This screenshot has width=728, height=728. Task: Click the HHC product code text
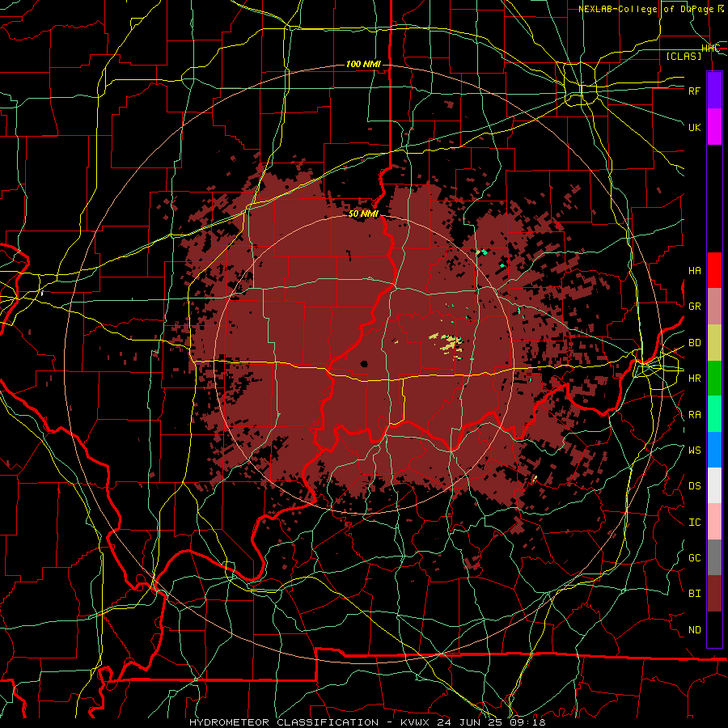[710, 49]
